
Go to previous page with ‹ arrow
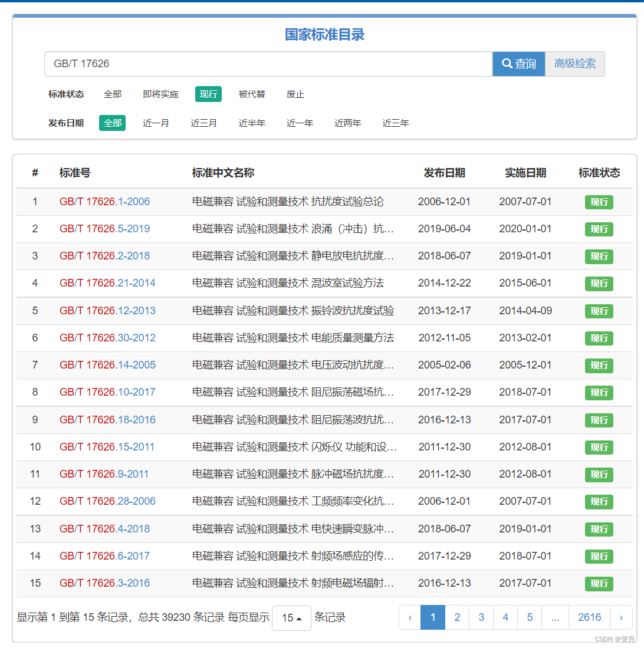tap(410, 617)
